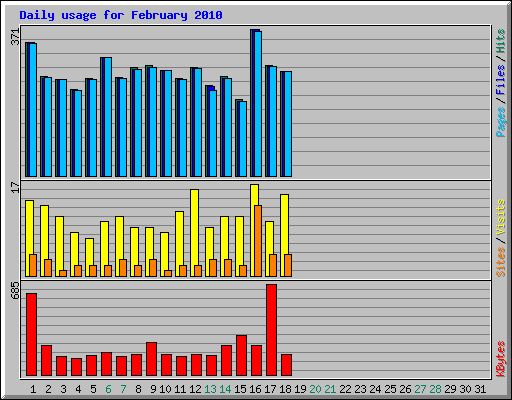Click day 9 on the x-axis
The width and height of the screenshot is (512, 400).
tap(153, 389)
